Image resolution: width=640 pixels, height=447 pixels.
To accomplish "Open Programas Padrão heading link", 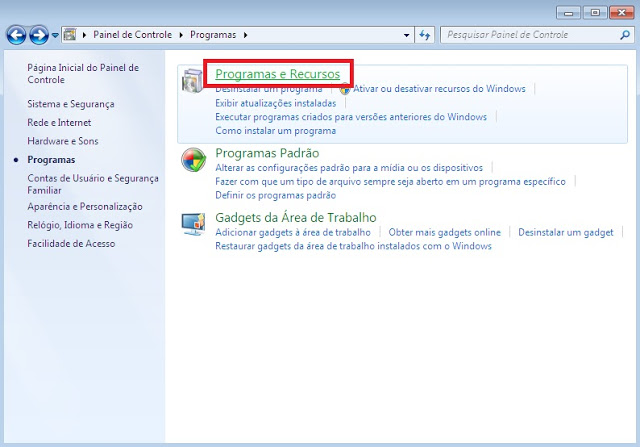I will tap(267, 153).
